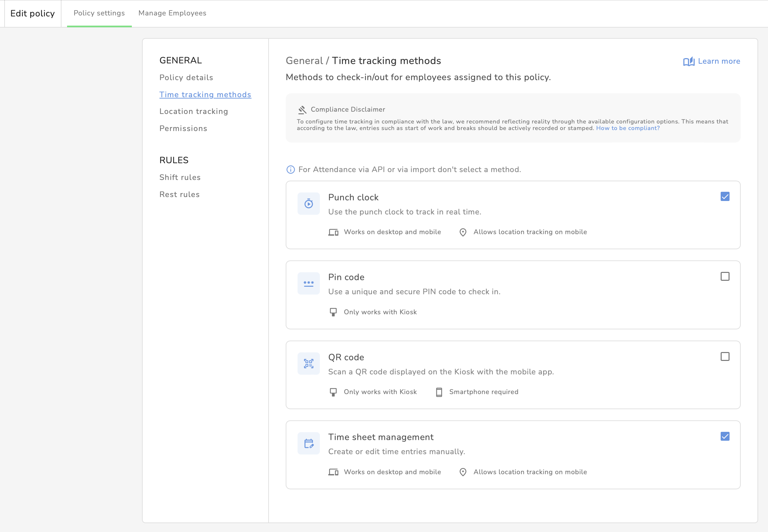768x532 pixels.
Task: Click the Time sheet management calendar icon
Action: (x=308, y=443)
